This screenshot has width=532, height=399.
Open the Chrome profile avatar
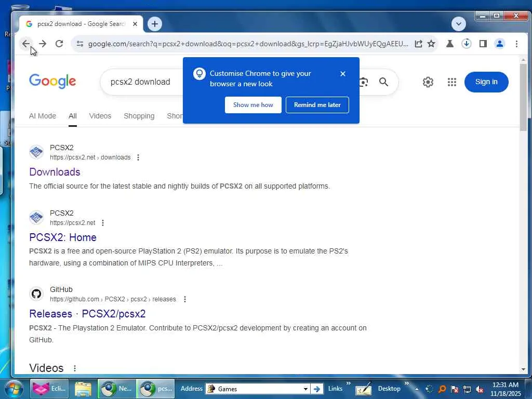click(x=500, y=44)
